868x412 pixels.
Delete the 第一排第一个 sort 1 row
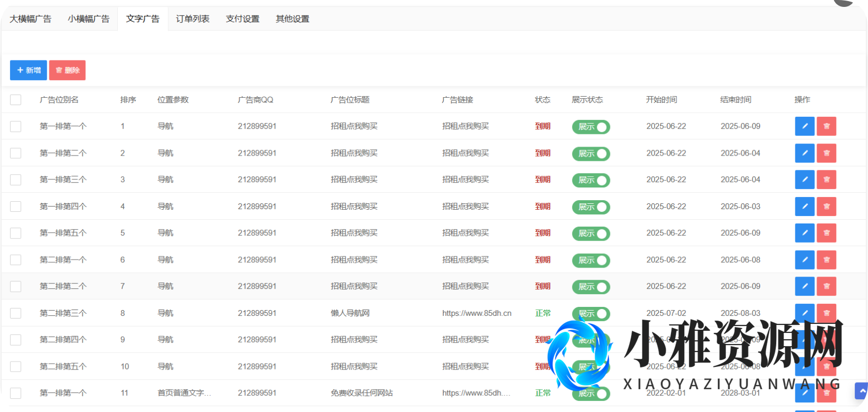(826, 126)
